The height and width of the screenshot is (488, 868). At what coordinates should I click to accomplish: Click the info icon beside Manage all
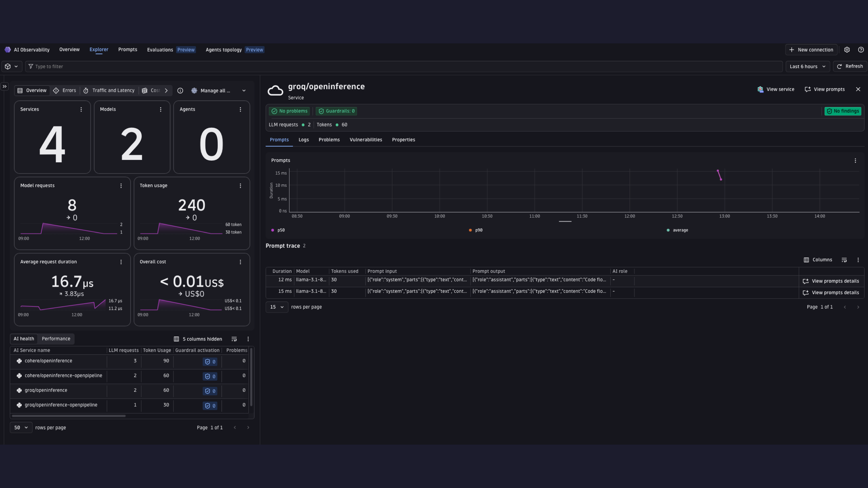[180, 90]
